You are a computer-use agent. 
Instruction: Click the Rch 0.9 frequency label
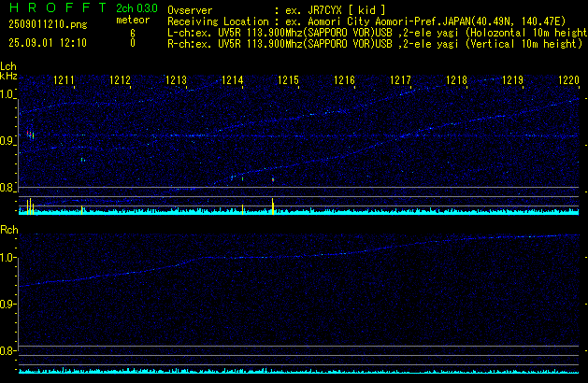pos(7,304)
